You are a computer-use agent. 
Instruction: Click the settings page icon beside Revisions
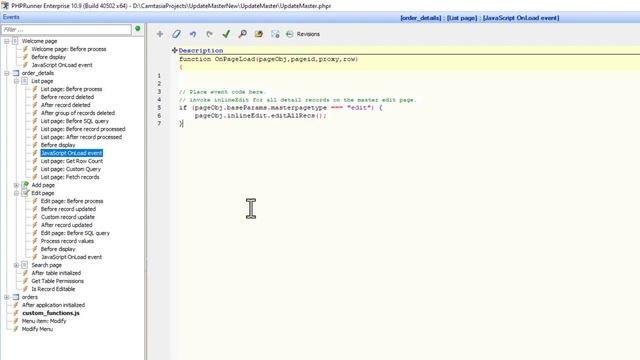click(x=275, y=34)
